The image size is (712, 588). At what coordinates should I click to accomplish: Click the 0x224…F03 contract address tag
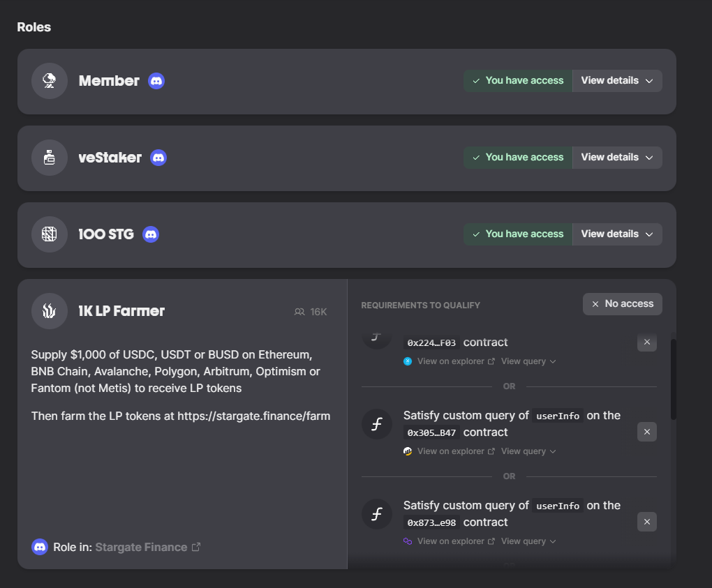[x=431, y=343]
